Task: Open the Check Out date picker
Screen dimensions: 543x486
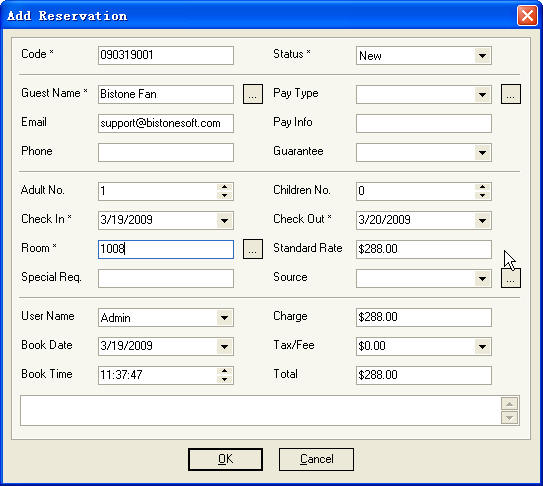Action: click(482, 220)
